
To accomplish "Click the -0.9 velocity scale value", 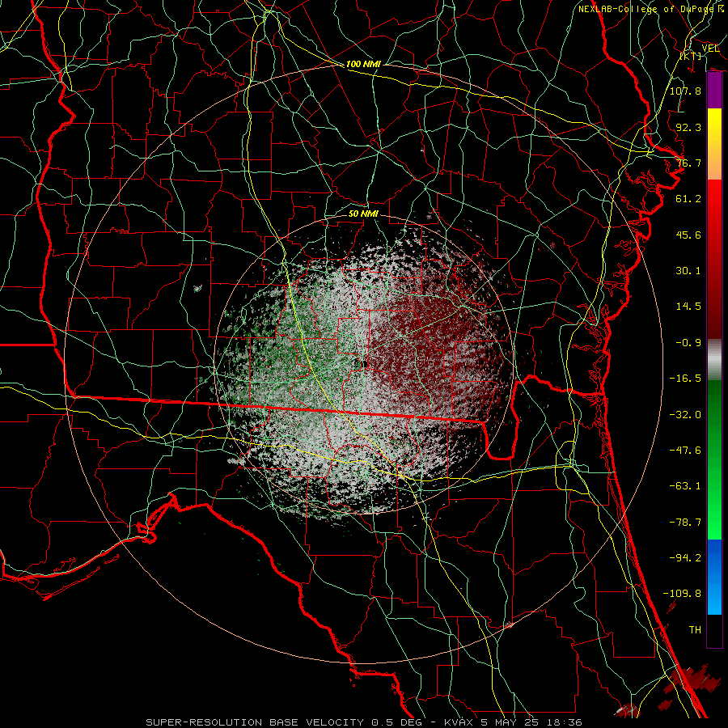I will [x=688, y=342].
